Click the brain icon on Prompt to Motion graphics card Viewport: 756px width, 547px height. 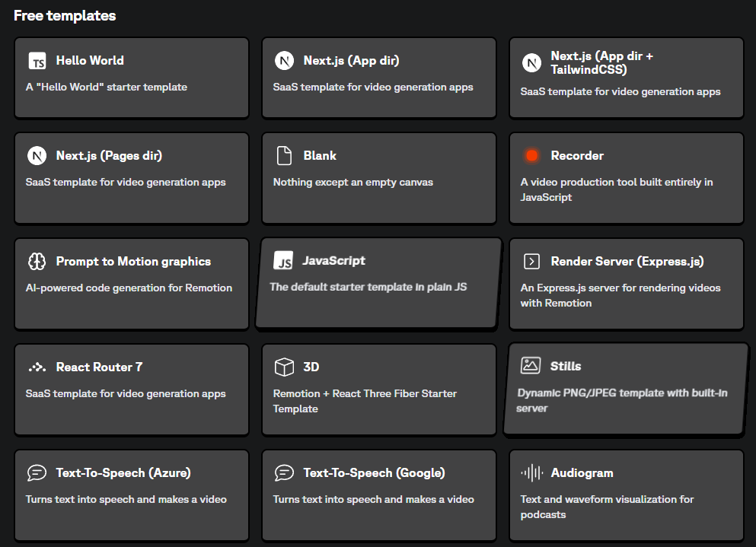[37, 261]
